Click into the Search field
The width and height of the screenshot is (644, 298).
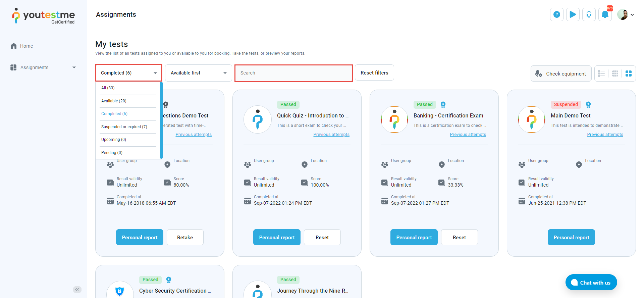click(x=293, y=73)
